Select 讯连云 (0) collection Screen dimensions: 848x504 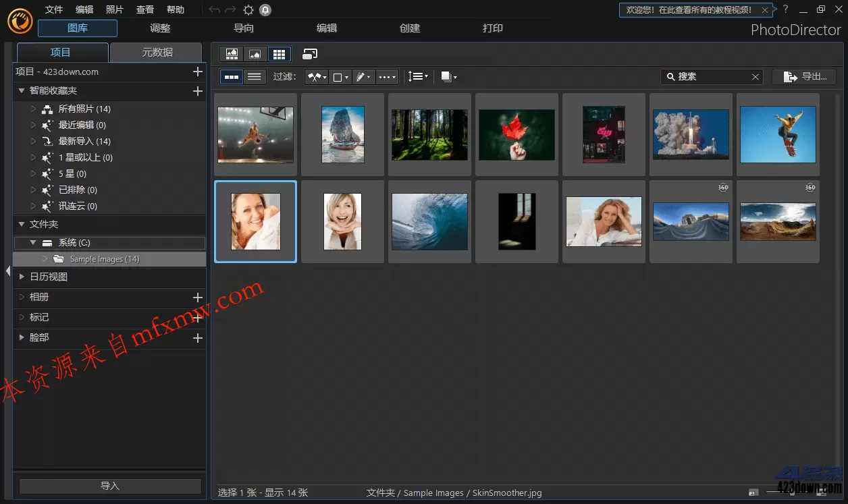click(x=78, y=206)
